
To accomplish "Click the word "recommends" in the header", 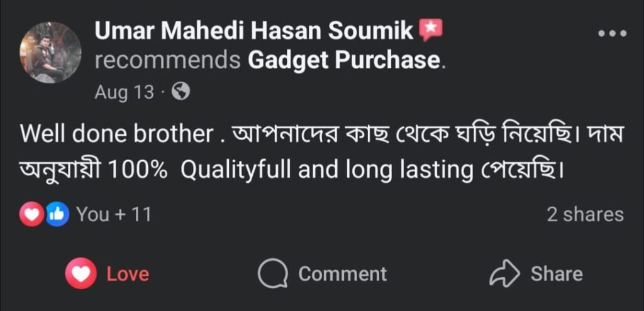I will click(x=169, y=60).
